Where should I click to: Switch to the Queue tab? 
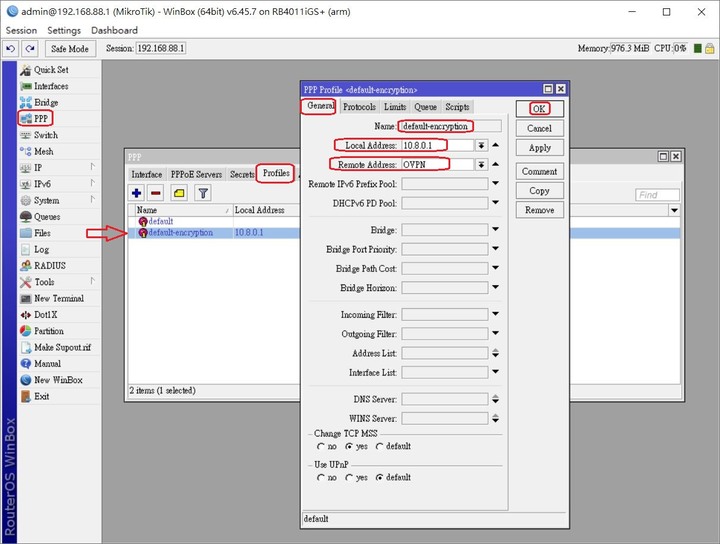pos(425,107)
